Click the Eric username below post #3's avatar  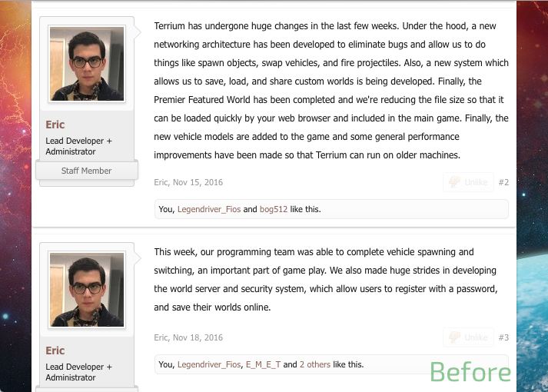point(55,350)
